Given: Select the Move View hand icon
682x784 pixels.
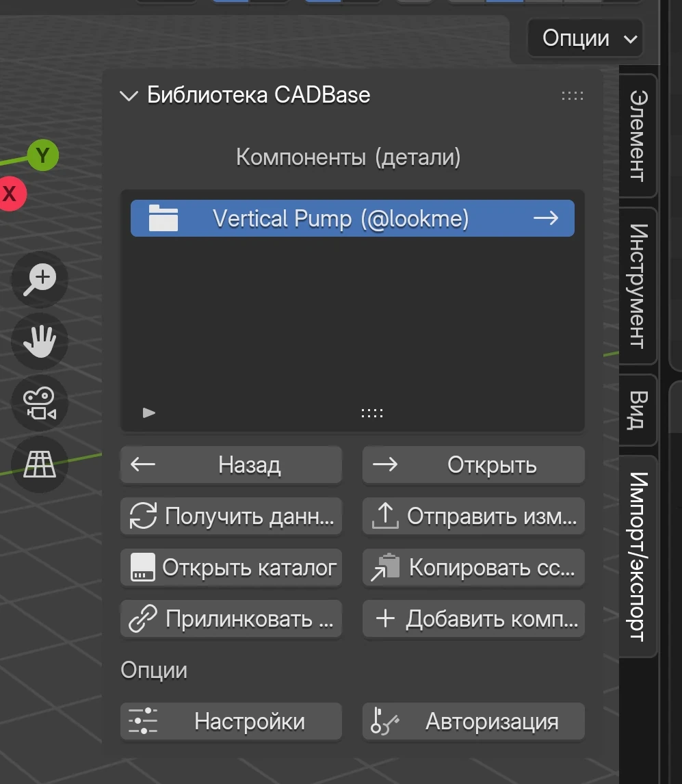Looking at the screenshot, I should 39,341.
